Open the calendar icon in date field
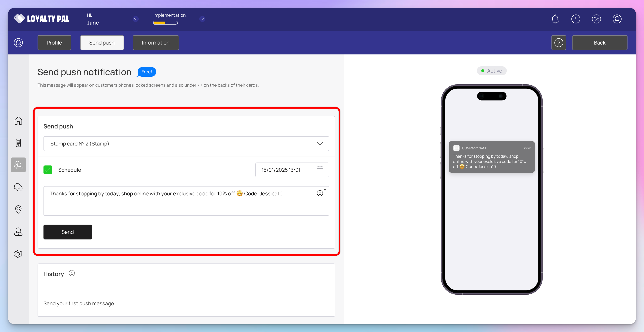The image size is (644, 332). tap(320, 170)
